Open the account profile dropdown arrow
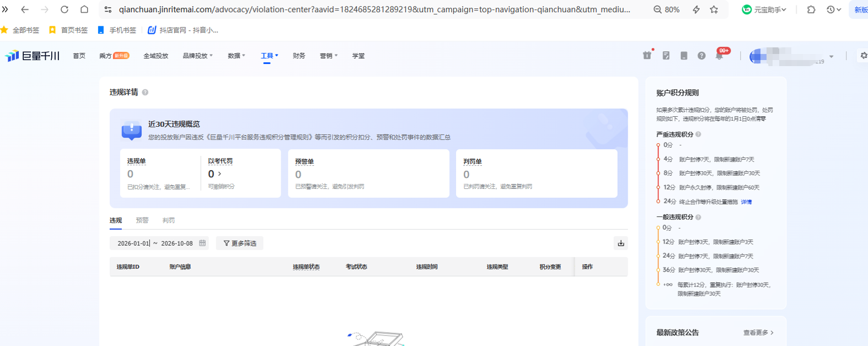This screenshot has width=868, height=346. (832, 56)
